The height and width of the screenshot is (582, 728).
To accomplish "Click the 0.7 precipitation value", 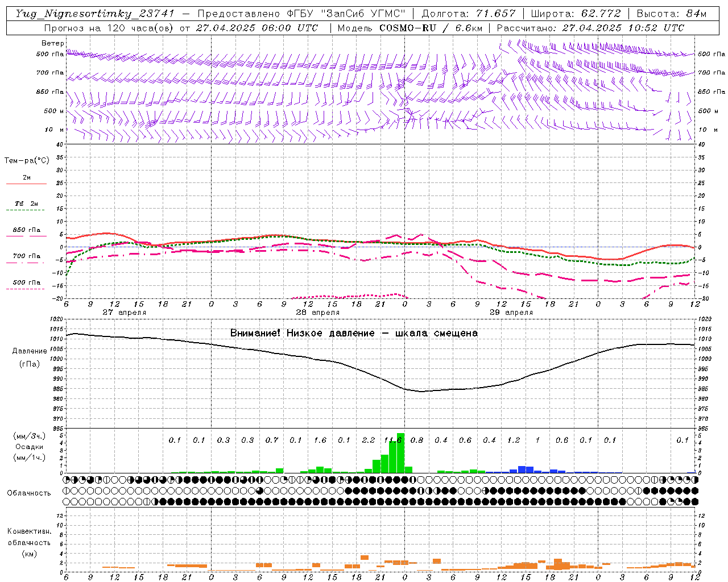I will coord(272,440).
